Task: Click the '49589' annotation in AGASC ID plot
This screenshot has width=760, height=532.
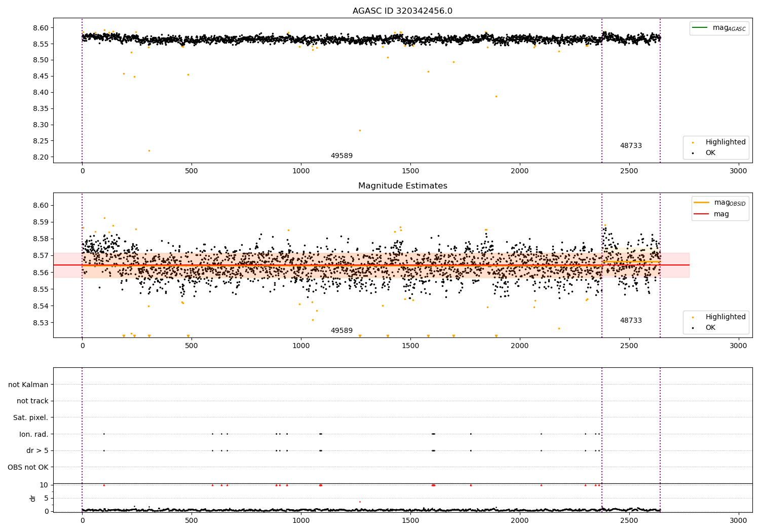Action: (341, 156)
